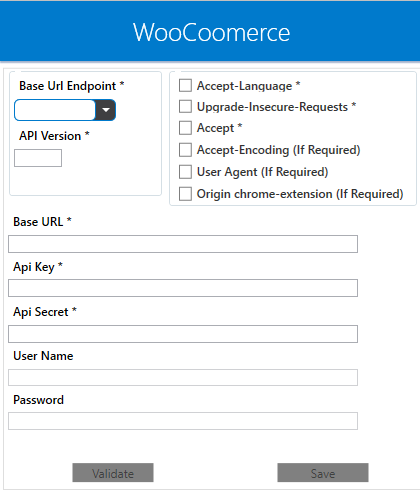Focus the Api Key input field
420x492 pixels.
coord(183,288)
